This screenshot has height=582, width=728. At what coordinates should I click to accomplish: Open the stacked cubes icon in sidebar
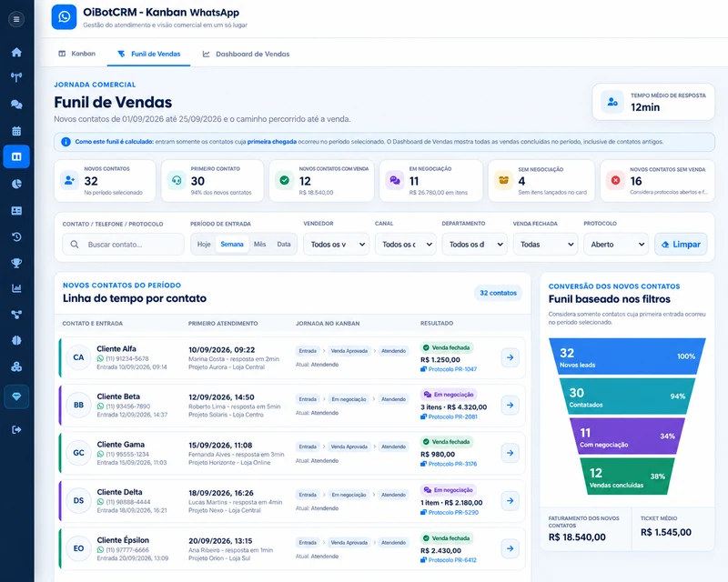point(16,366)
